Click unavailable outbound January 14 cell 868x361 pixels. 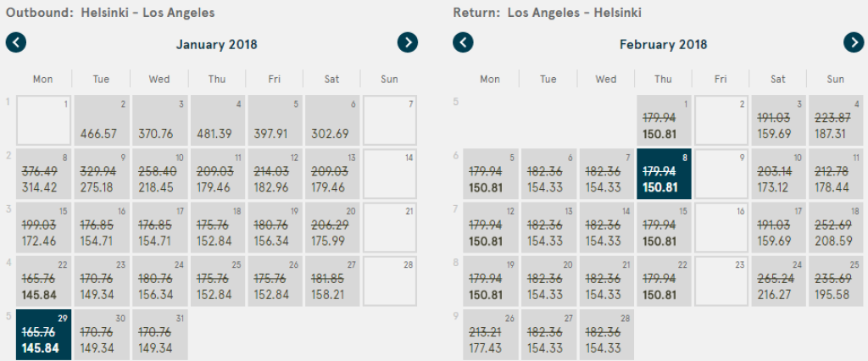(x=389, y=174)
